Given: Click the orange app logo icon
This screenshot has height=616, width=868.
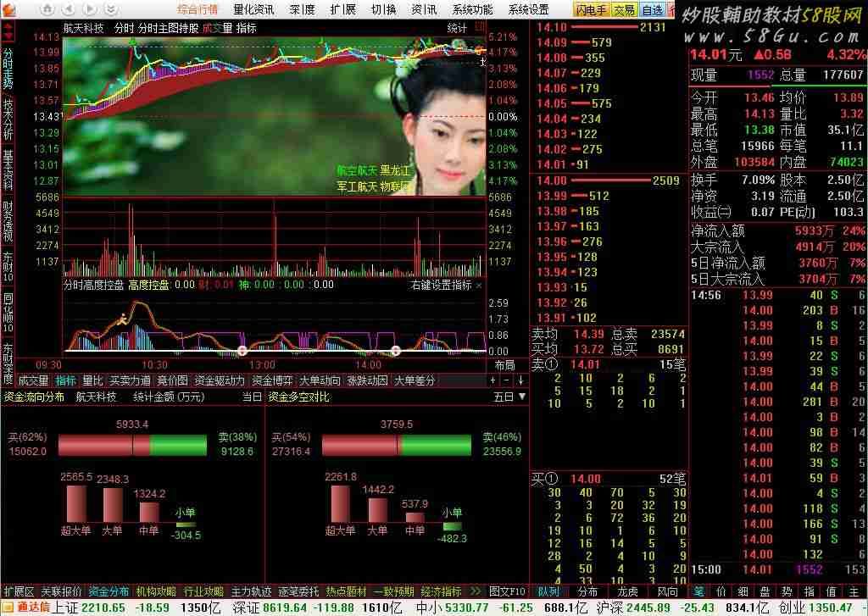Looking at the screenshot, I should tap(9, 8).
